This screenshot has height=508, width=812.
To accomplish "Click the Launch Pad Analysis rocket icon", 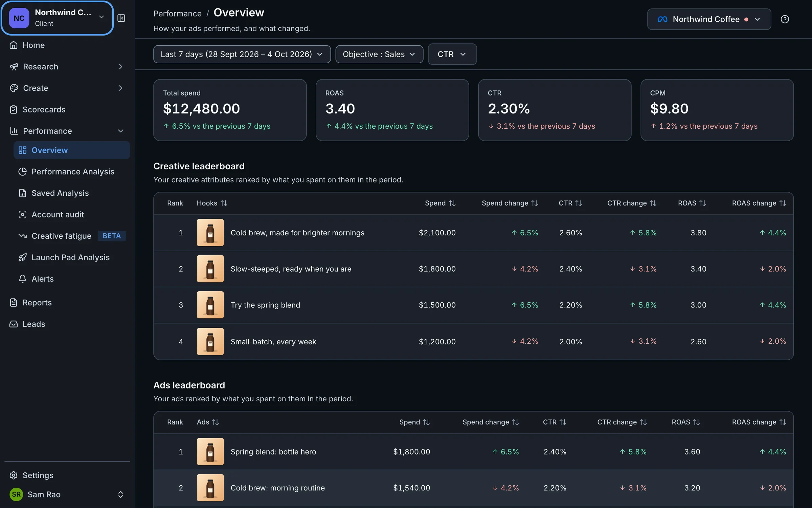I will pos(22,257).
